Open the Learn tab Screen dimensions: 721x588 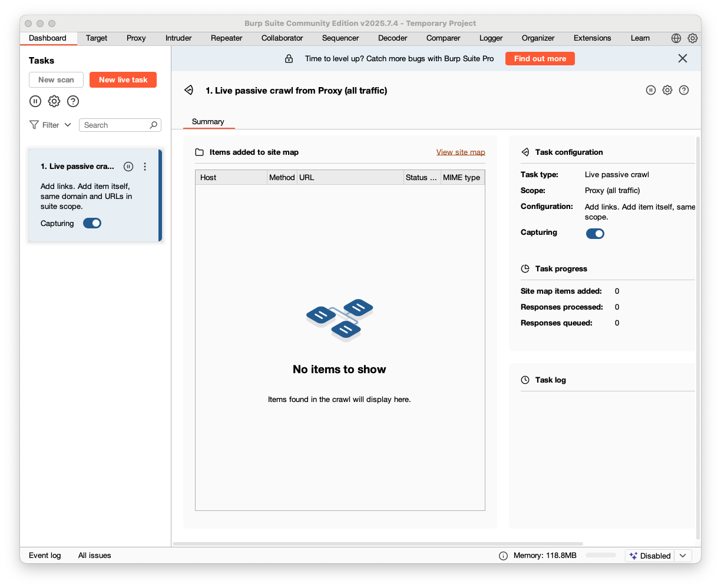[x=640, y=38]
